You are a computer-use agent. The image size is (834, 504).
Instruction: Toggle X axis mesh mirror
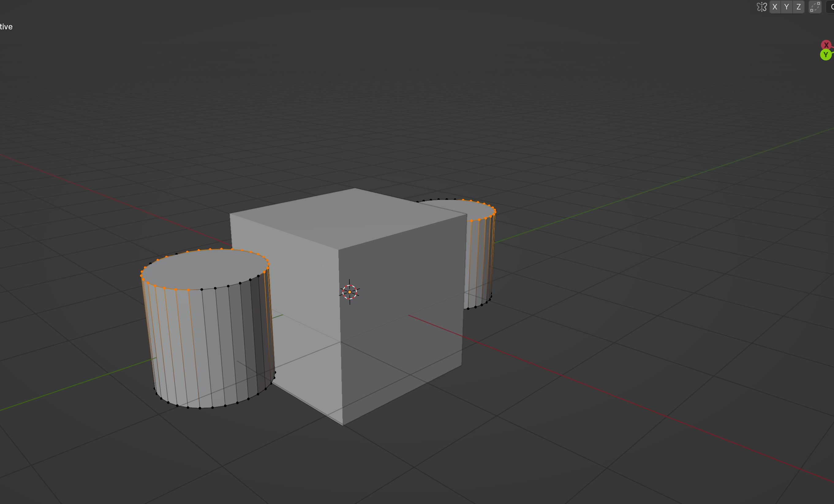pyautogui.click(x=775, y=7)
